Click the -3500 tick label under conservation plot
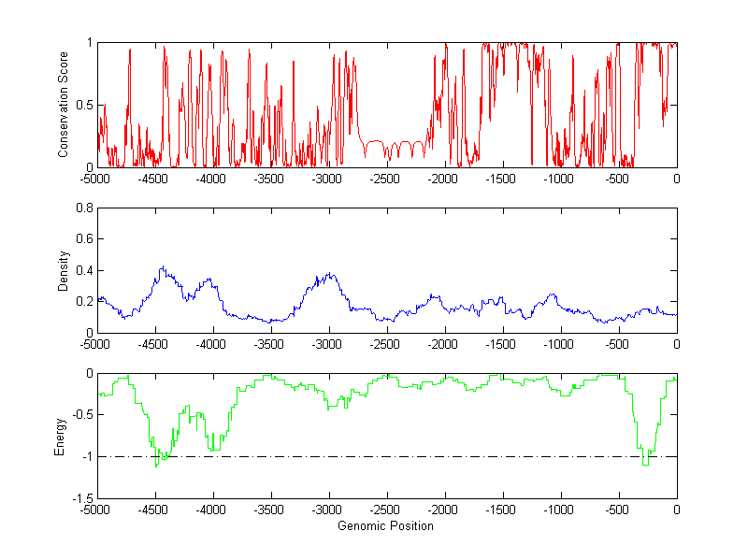Viewport: 748px width, 560px height. (269, 178)
